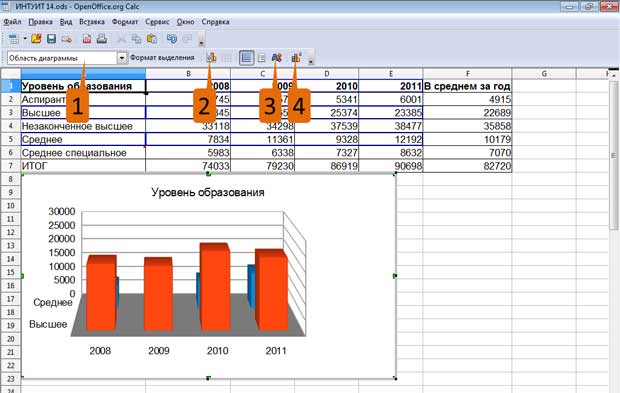Open the Справка menu
Viewport: 620px width, 393px height.
tap(215, 22)
